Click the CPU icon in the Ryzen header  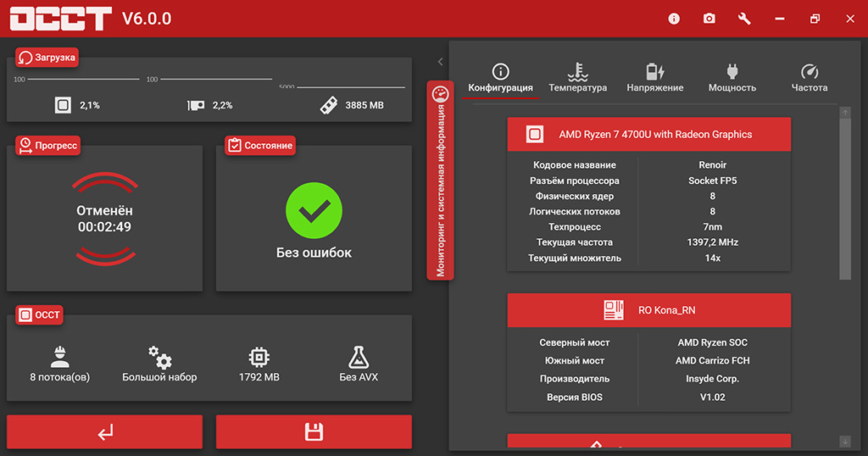tap(535, 135)
